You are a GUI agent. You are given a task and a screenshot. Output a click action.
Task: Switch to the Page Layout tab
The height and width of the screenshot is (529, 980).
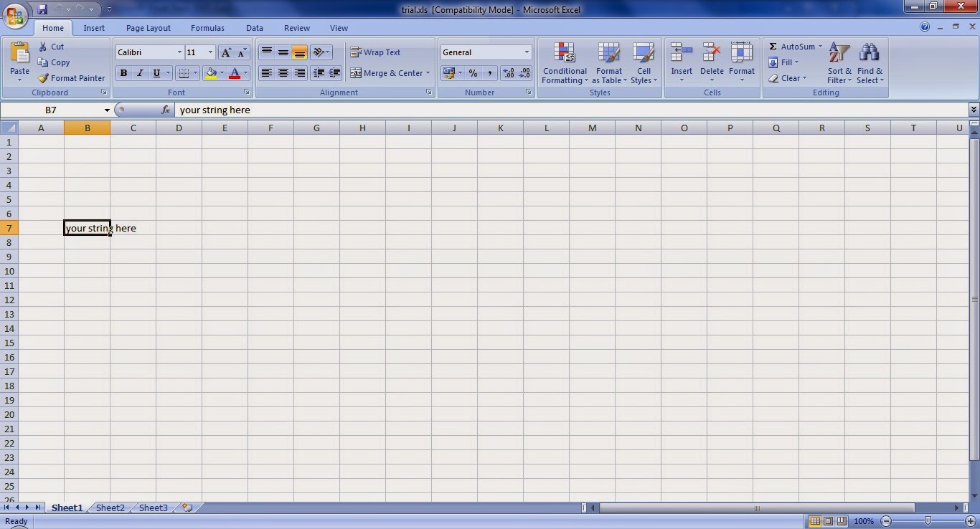pyautogui.click(x=149, y=28)
